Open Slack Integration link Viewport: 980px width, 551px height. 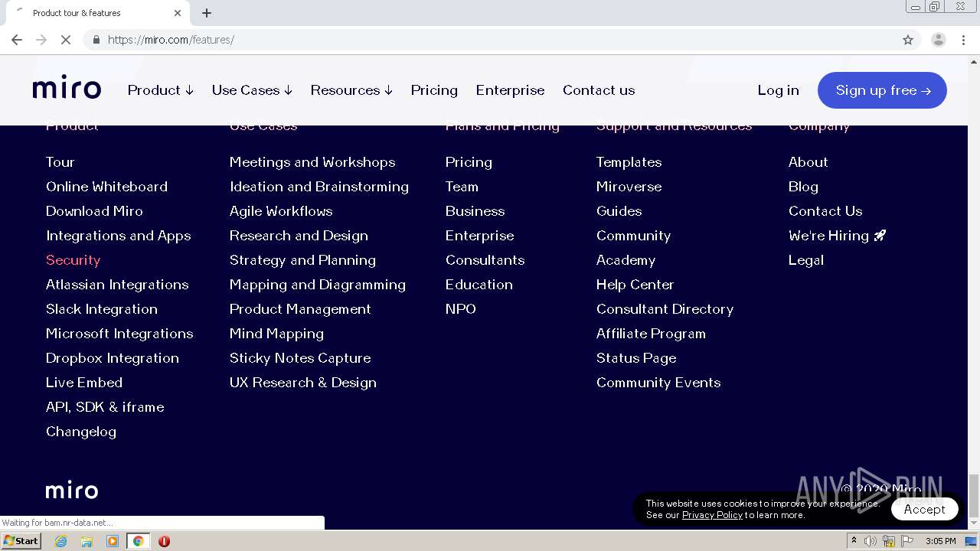[x=102, y=309]
